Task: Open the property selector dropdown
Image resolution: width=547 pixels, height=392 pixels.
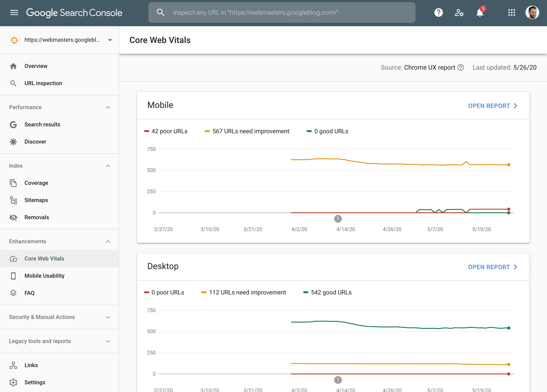Action: pyautogui.click(x=110, y=40)
